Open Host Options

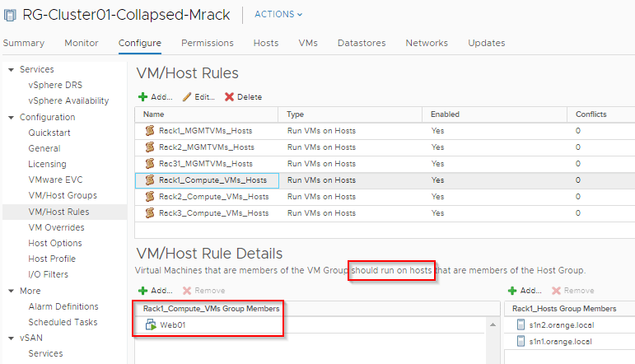(x=55, y=243)
